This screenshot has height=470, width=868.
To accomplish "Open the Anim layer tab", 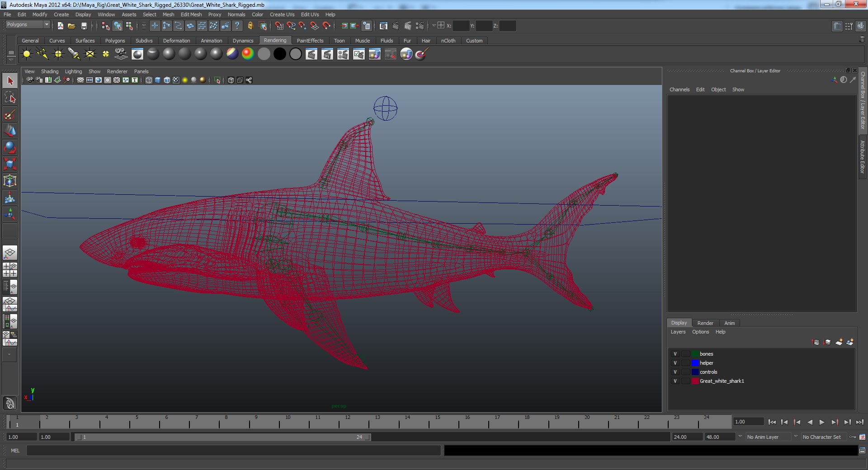I will point(729,323).
